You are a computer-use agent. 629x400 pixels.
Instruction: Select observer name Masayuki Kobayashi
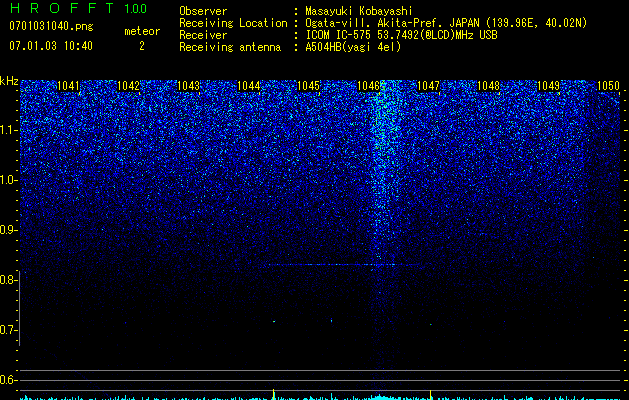(x=359, y=11)
